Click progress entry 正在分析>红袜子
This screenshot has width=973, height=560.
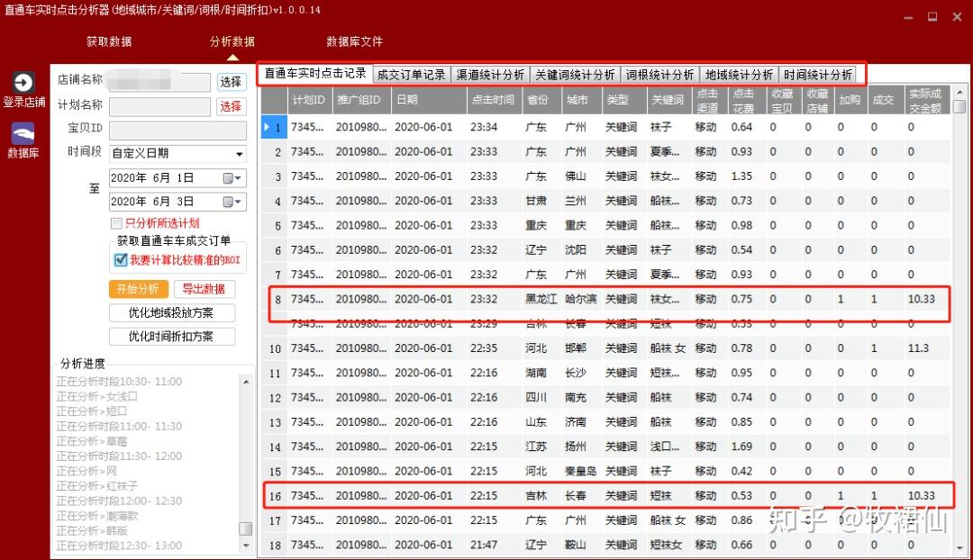(x=96, y=485)
